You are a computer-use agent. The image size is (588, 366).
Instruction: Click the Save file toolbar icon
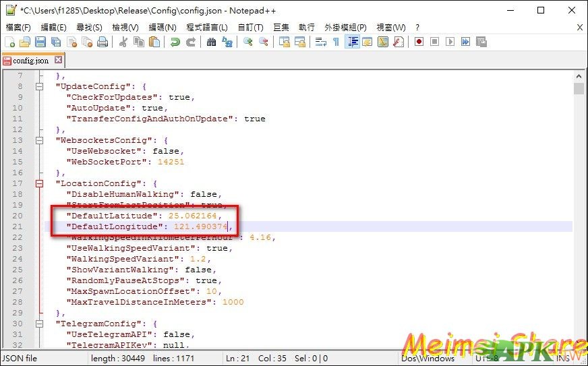(40, 42)
